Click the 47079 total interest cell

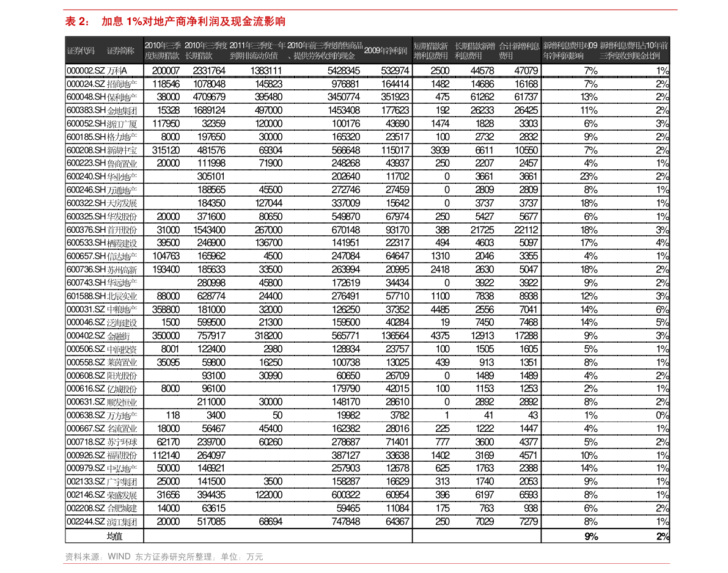(x=526, y=70)
